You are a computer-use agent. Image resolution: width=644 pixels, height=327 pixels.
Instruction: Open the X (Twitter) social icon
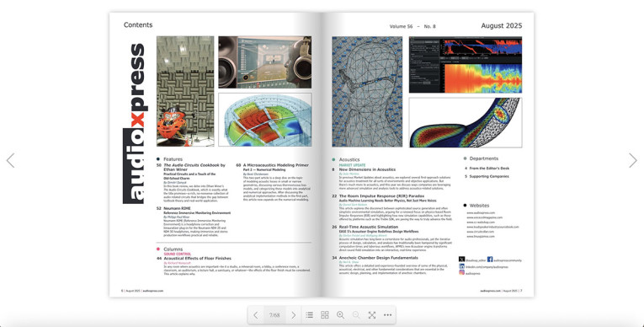click(x=461, y=260)
